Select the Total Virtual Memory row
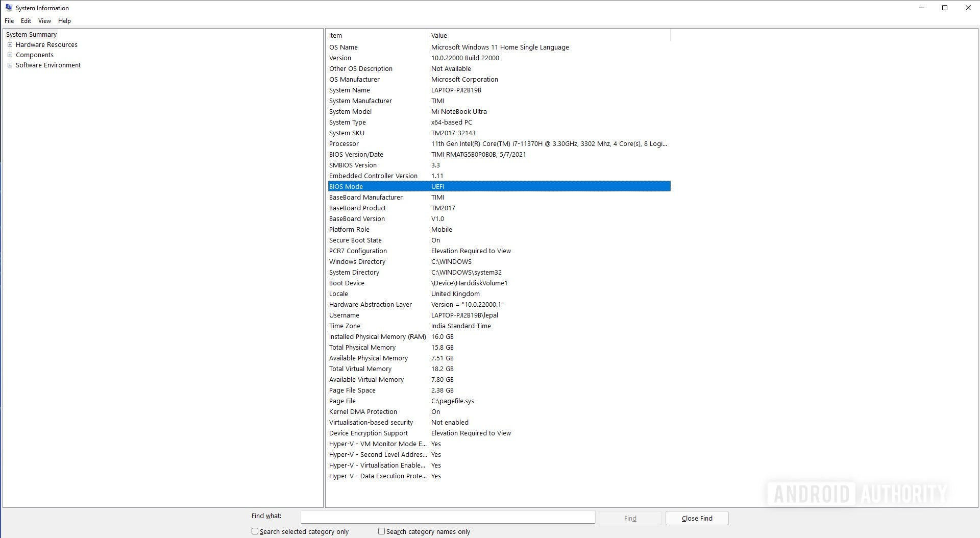 pyautogui.click(x=499, y=369)
